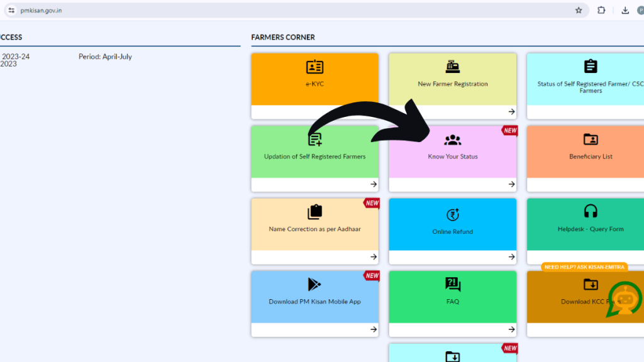Viewport: 644px width, 362px height.
Task: Open the e-KYC ID card icon
Action: [314, 67]
